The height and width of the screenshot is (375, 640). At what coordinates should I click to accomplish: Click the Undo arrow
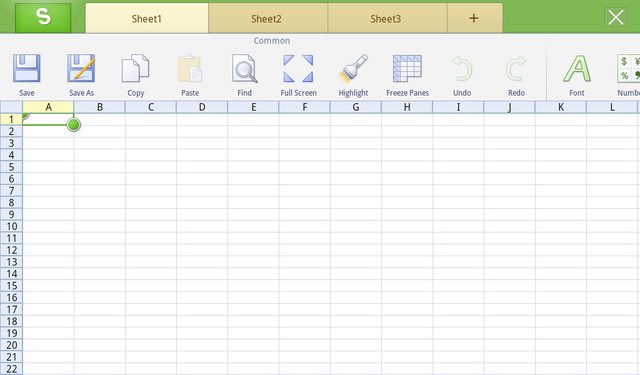(462, 69)
